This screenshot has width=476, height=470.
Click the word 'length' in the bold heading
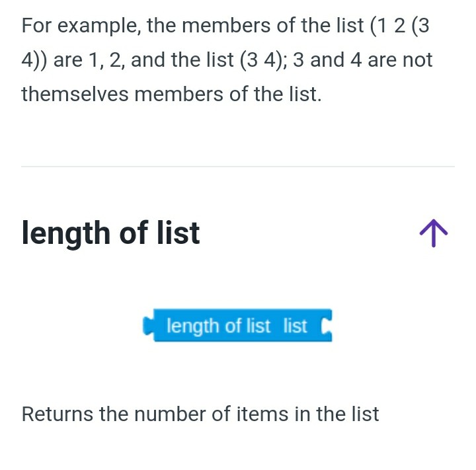[66, 234]
